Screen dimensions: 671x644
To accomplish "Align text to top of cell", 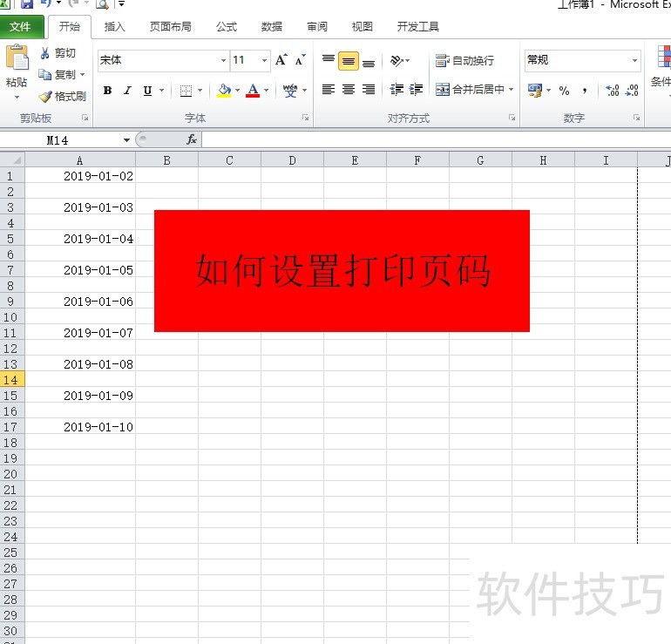I will [329, 60].
